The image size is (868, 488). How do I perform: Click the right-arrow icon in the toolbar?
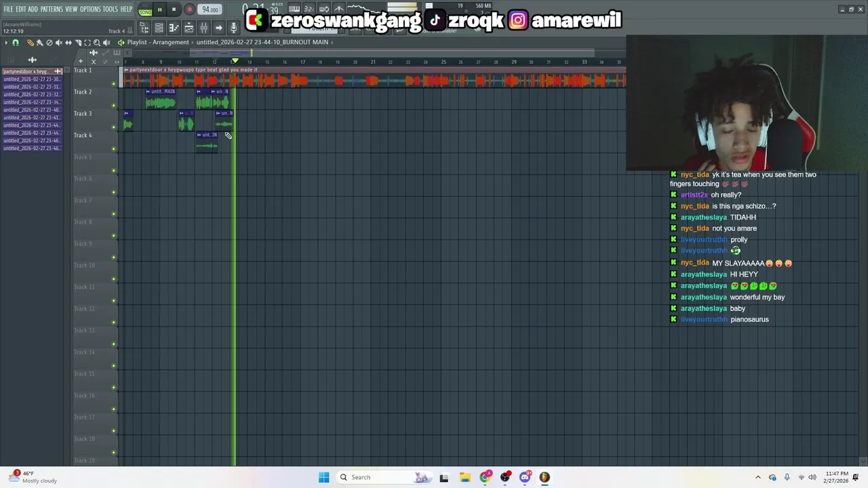tap(218, 28)
